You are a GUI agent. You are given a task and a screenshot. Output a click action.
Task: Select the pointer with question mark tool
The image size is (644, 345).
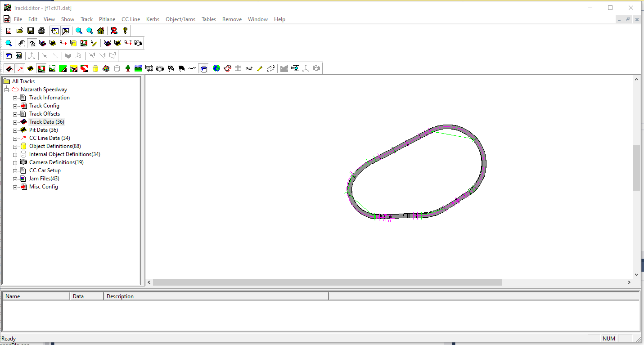(x=32, y=43)
